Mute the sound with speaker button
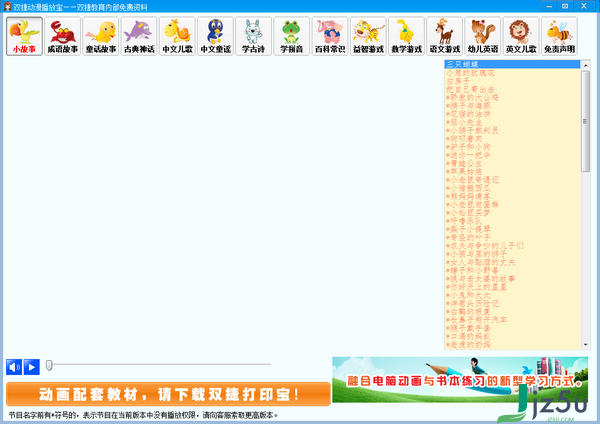The height and width of the screenshot is (424, 600). (14, 367)
